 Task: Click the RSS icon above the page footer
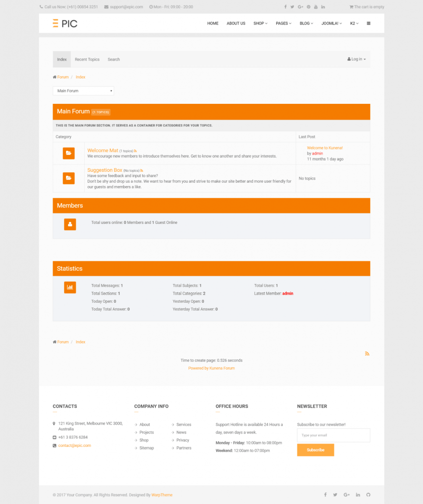coord(367,353)
